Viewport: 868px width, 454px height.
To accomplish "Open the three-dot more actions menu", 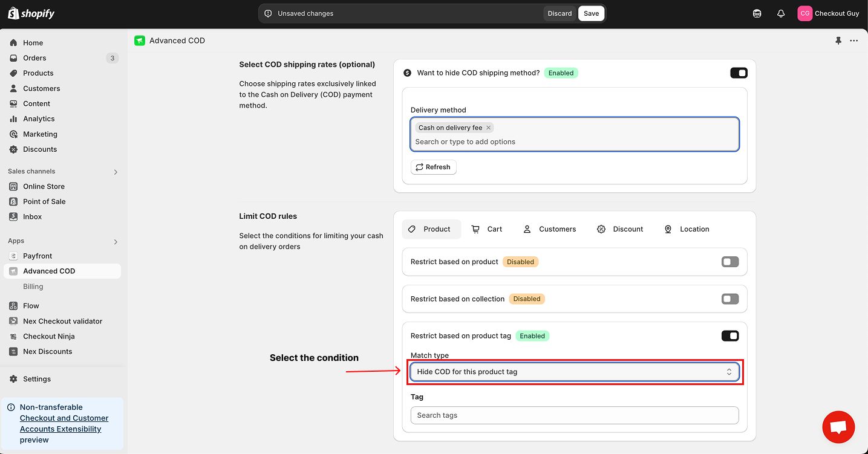I will 853,41.
